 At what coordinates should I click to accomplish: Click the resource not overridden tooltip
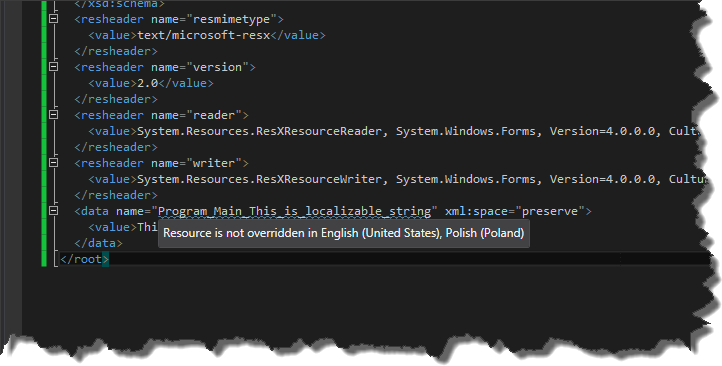[x=344, y=233]
